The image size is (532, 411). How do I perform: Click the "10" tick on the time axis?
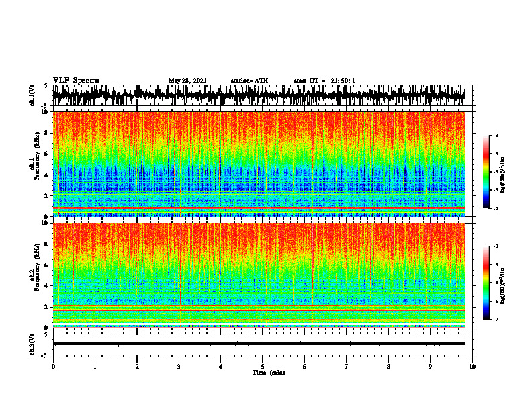pyautogui.click(x=472, y=367)
